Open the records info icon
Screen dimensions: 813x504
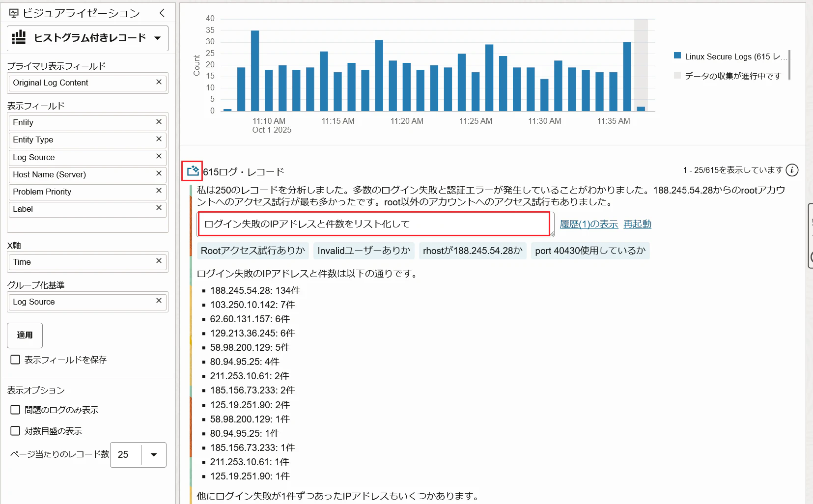pyautogui.click(x=792, y=170)
